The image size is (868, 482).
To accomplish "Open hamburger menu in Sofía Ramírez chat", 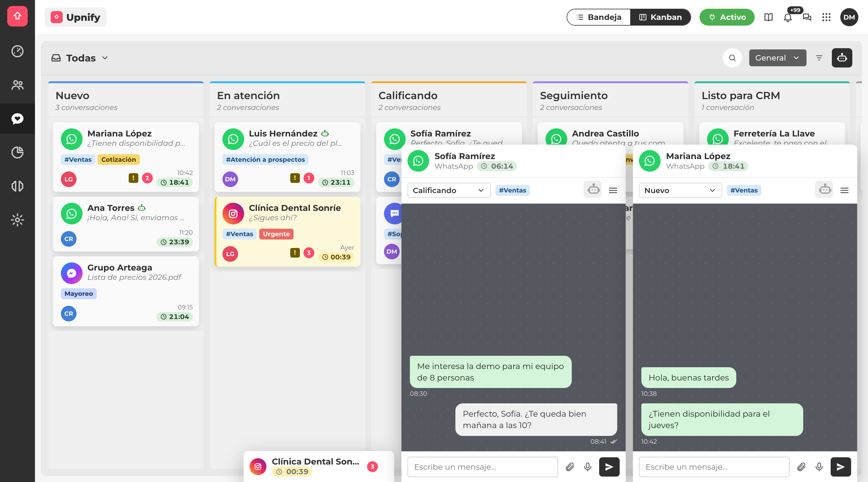I will tap(613, 190).
